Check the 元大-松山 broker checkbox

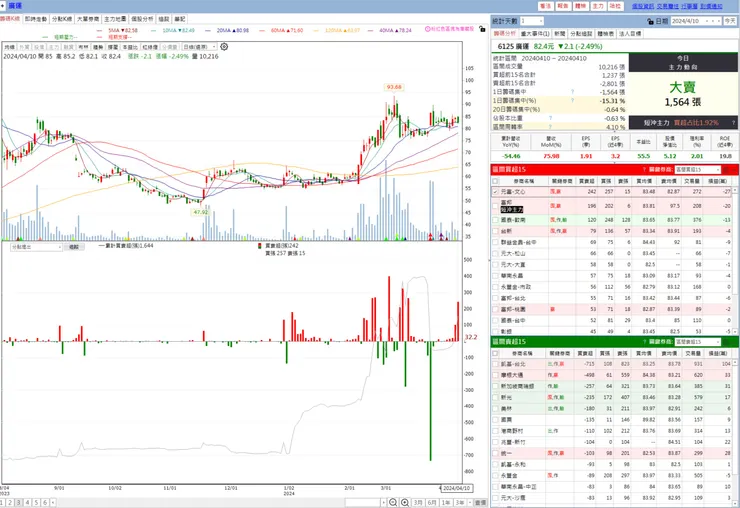coord(495,254)
